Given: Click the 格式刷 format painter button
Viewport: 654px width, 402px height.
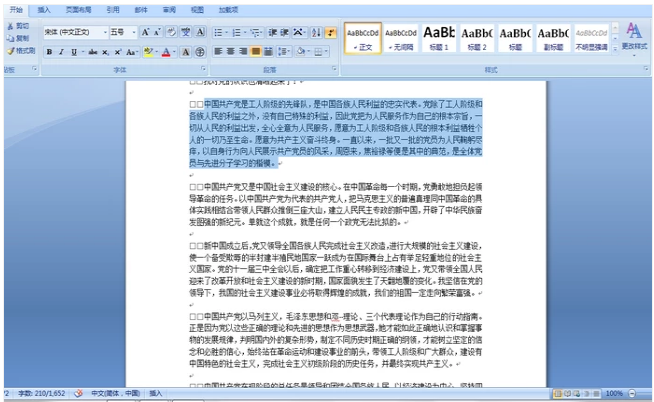Looking at the screenshot, I should (x=22, y=50).
